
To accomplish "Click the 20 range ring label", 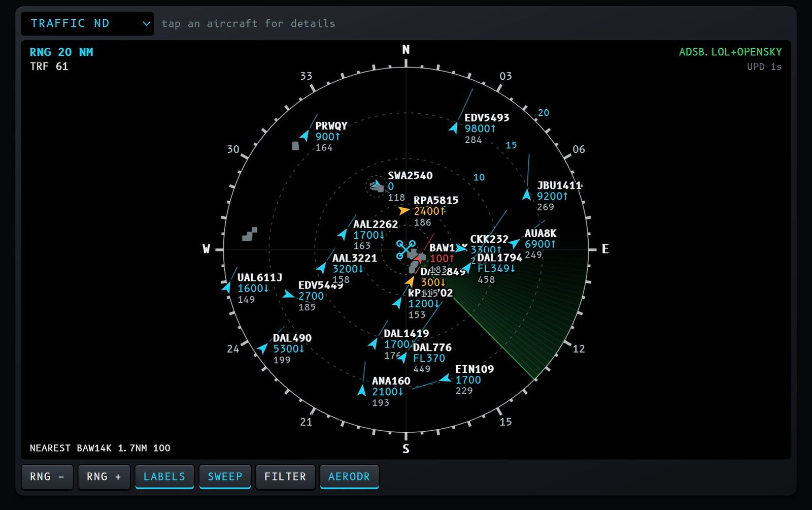I will click(544, 113).
